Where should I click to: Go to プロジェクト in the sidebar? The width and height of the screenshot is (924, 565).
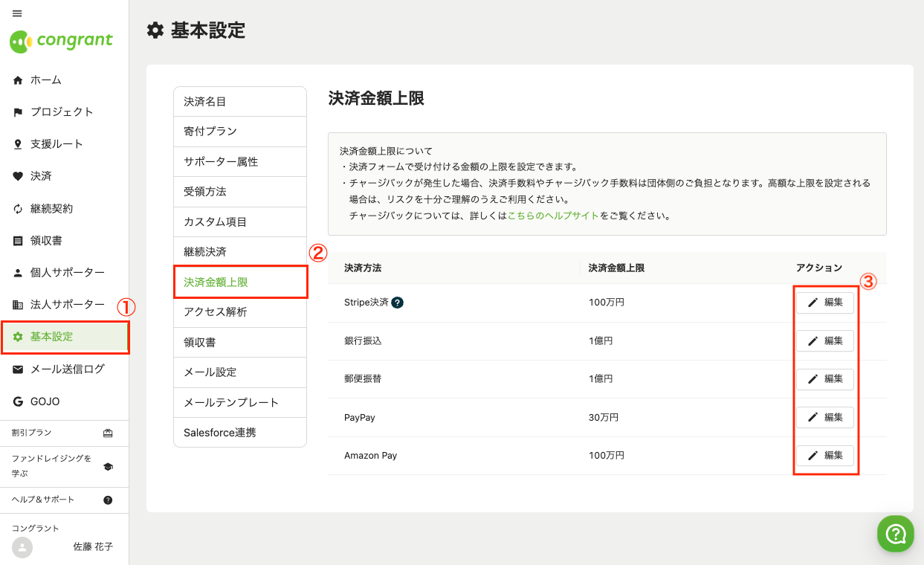(62, 112)
